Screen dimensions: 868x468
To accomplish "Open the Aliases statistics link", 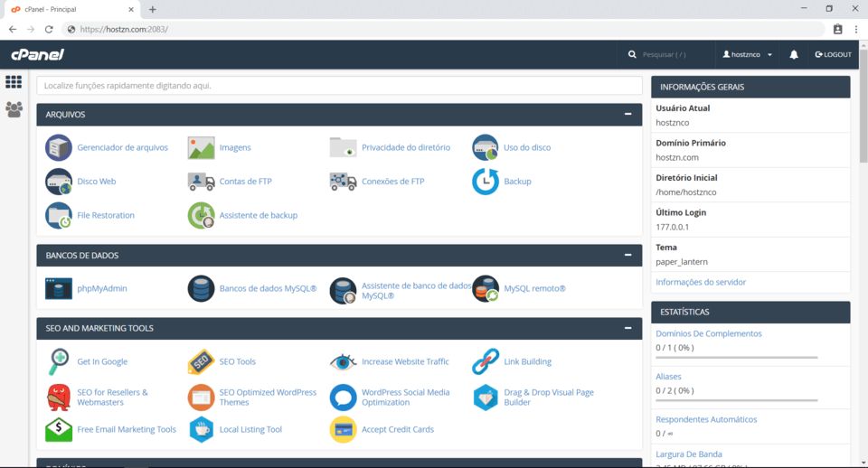I will pos(668,376).
